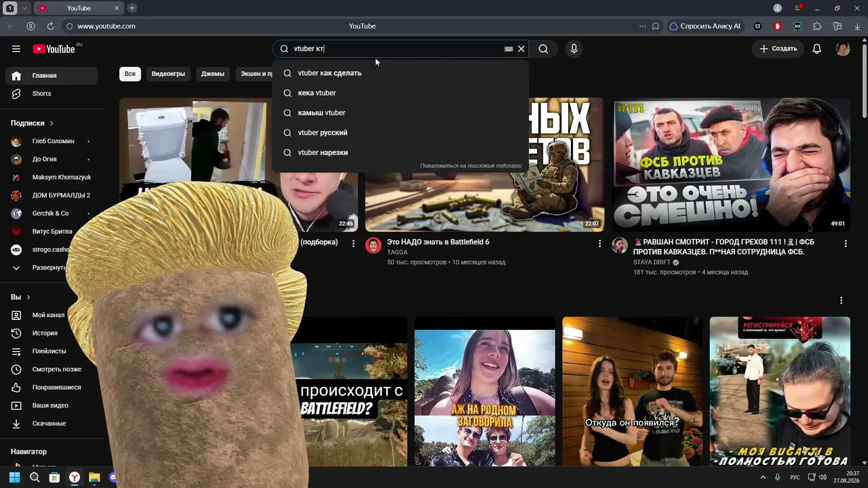
Task: Go back in the browser
Action: coord(11,26)
